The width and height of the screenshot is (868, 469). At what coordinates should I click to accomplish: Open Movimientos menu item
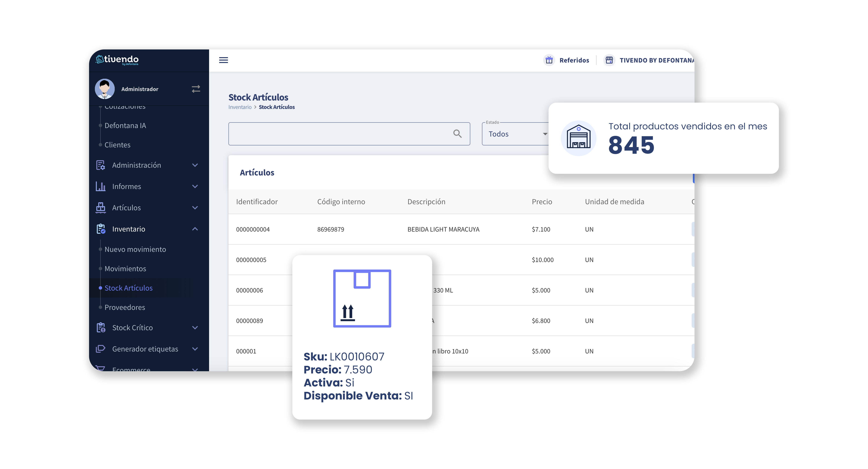[x=125, y=269]
